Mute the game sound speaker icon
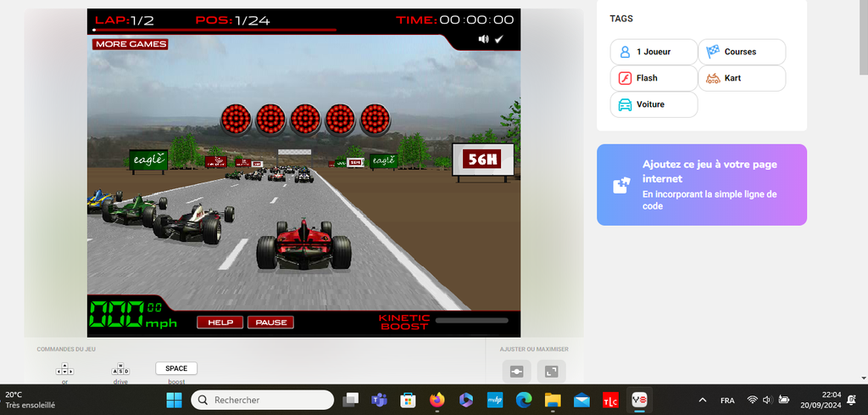Screen dimensions: 868x415 [483, 39]
